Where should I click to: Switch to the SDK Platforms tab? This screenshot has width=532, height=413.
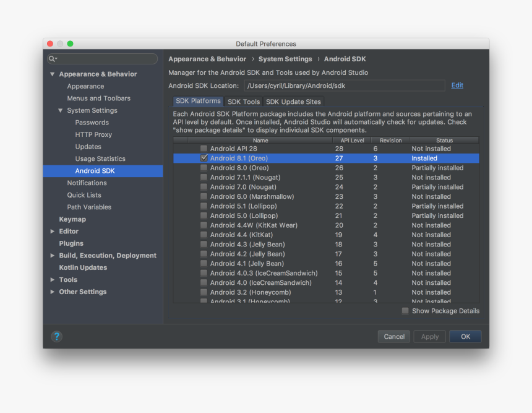pyautogui.click(x=198, y=101)
